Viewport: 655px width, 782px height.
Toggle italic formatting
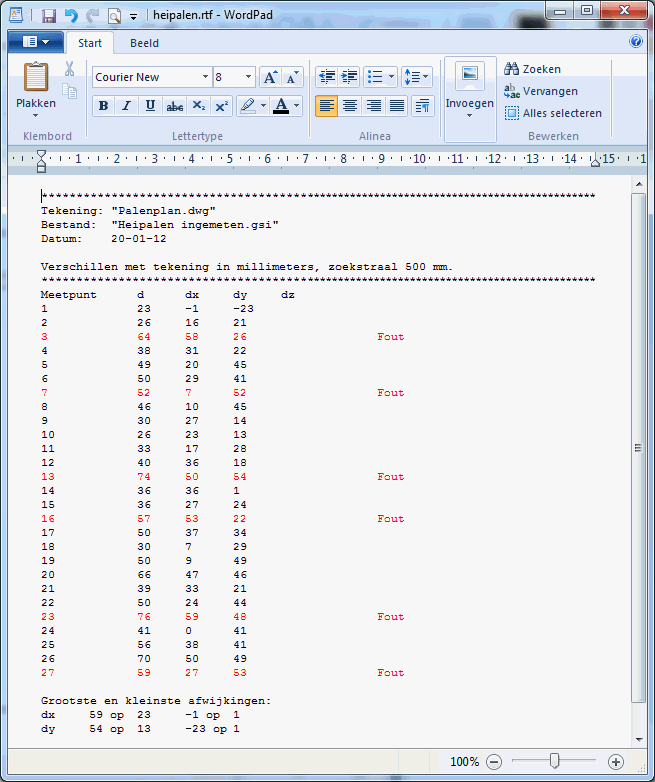tap(127, 106)
